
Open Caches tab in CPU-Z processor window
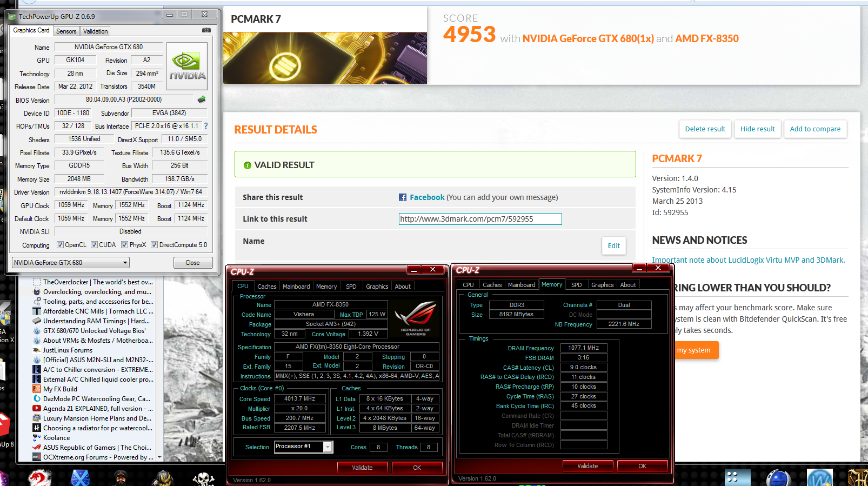266,287
